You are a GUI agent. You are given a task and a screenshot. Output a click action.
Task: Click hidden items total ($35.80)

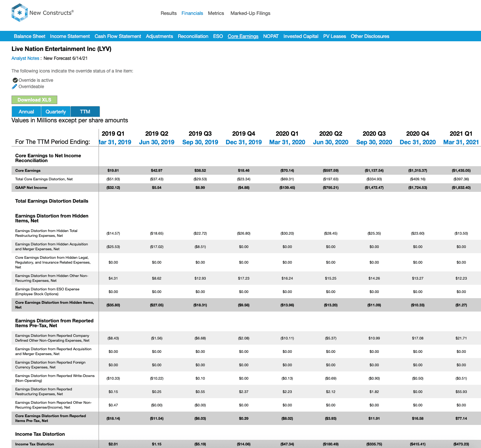pos(113,305)
